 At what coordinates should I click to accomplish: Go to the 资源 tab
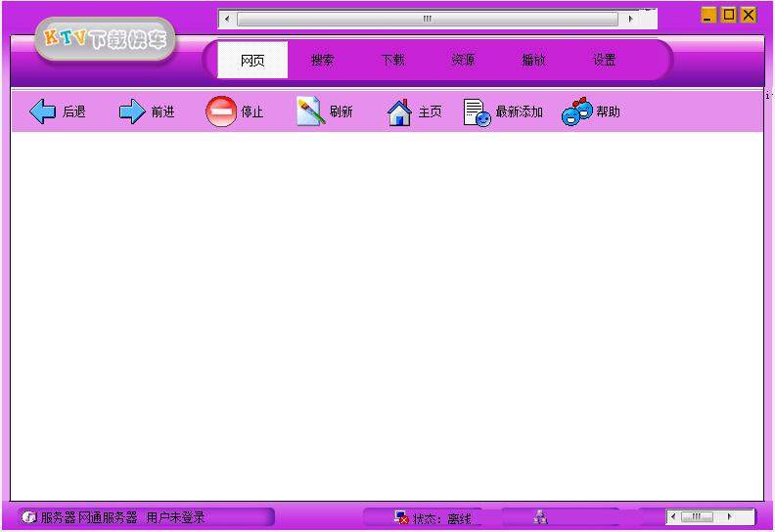click(464, 60)
